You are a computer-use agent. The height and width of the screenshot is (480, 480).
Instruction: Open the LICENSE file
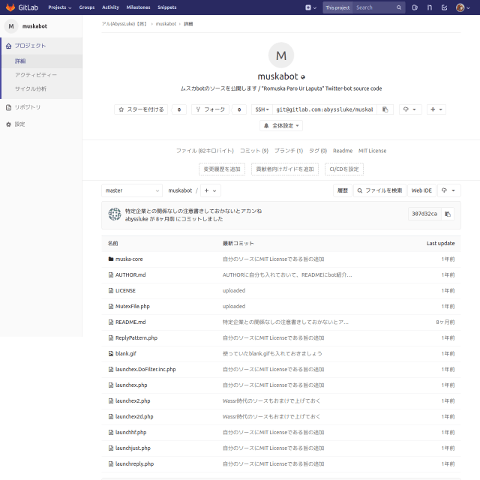pos(125,291)
